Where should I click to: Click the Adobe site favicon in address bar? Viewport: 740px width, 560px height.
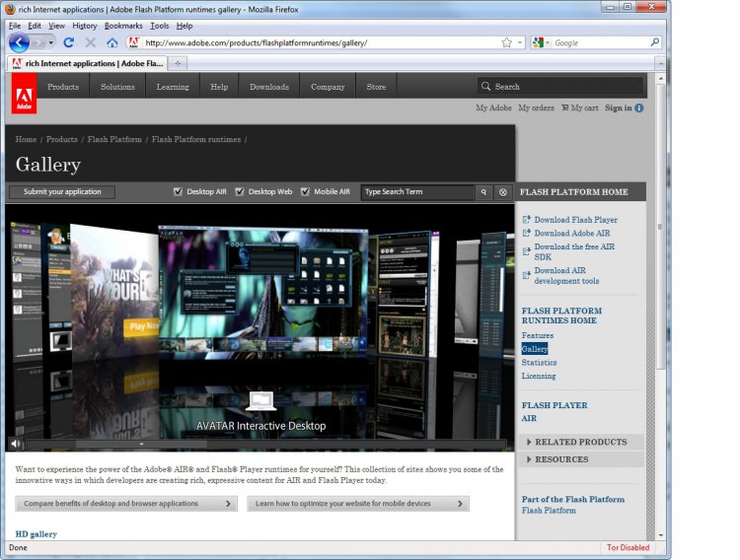coord(133,42)
